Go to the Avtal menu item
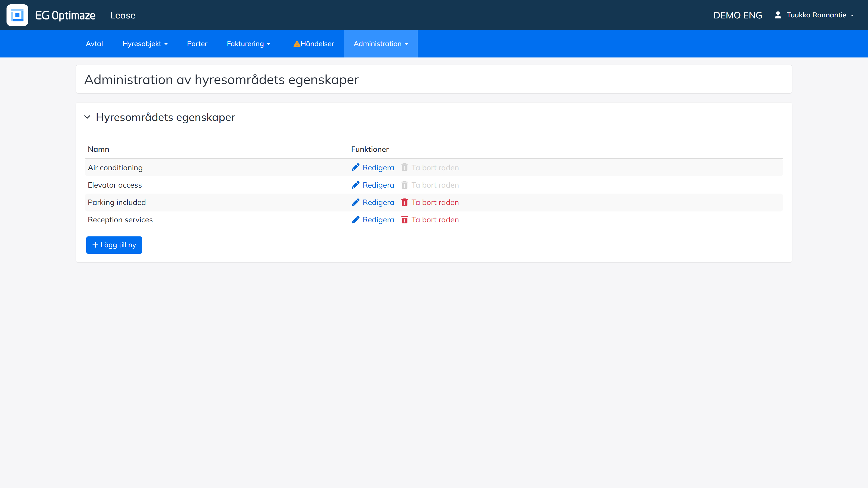Screen dimensions: 868x488 [x=94, y=44]
